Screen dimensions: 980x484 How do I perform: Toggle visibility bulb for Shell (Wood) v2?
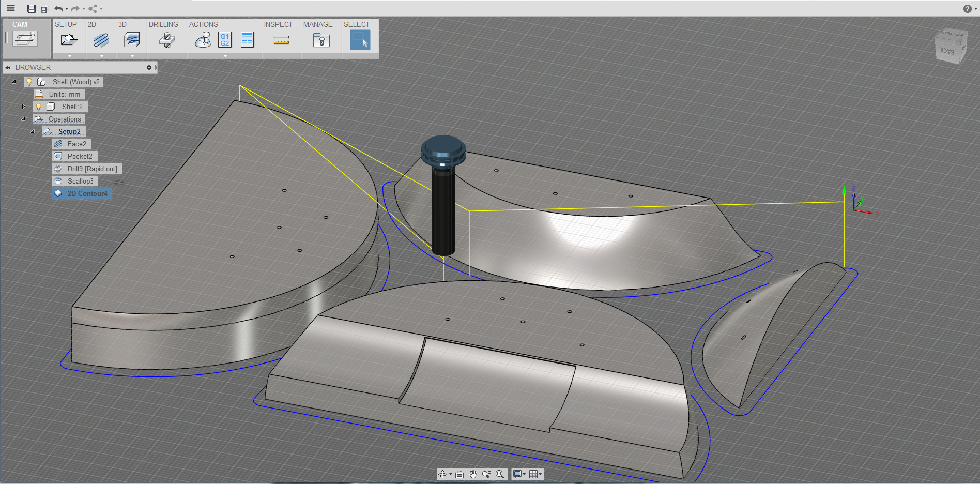(x=29, y=82)
